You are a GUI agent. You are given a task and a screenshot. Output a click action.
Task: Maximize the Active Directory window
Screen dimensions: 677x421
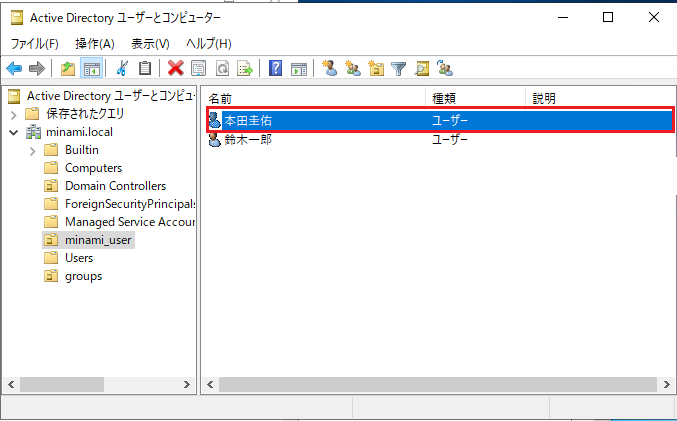[x=608, y=17]
